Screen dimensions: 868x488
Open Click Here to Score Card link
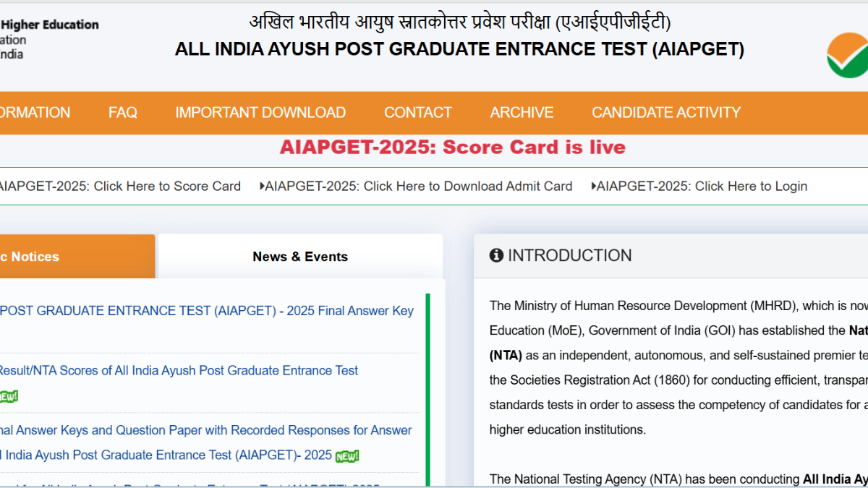[x=120, y=187]
